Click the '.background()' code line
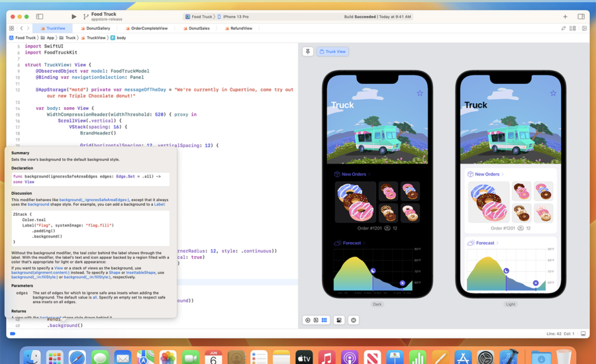This screenshot has width=596, height=364. click(x=65, y=325)
